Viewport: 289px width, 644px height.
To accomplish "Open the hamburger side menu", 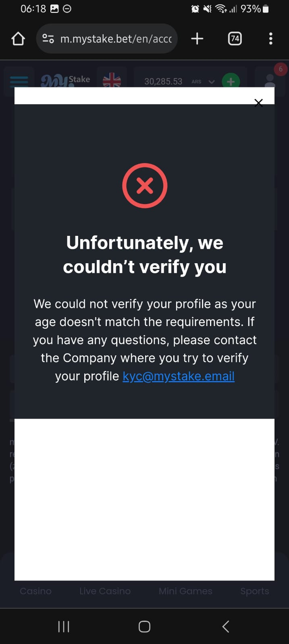I will tap(19, 81).
